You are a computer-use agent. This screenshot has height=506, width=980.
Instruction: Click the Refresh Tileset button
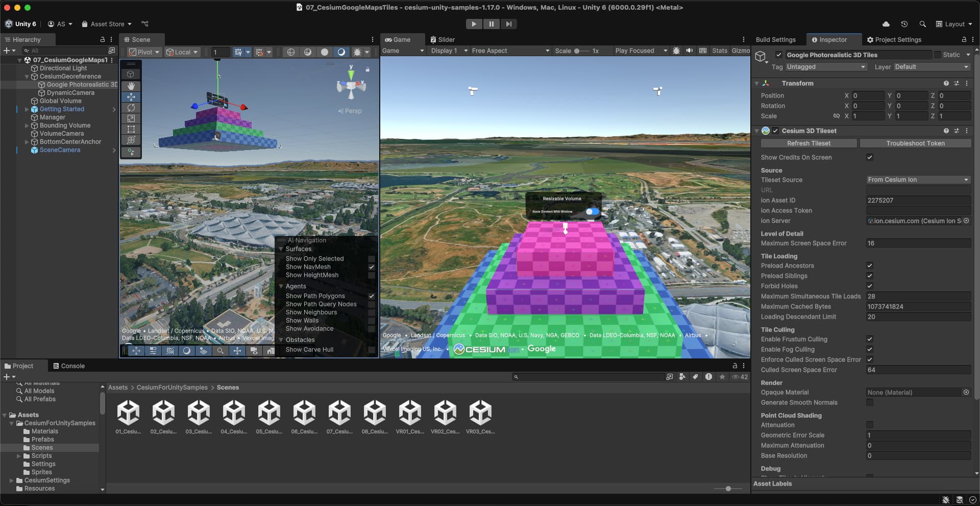(808, 143)
